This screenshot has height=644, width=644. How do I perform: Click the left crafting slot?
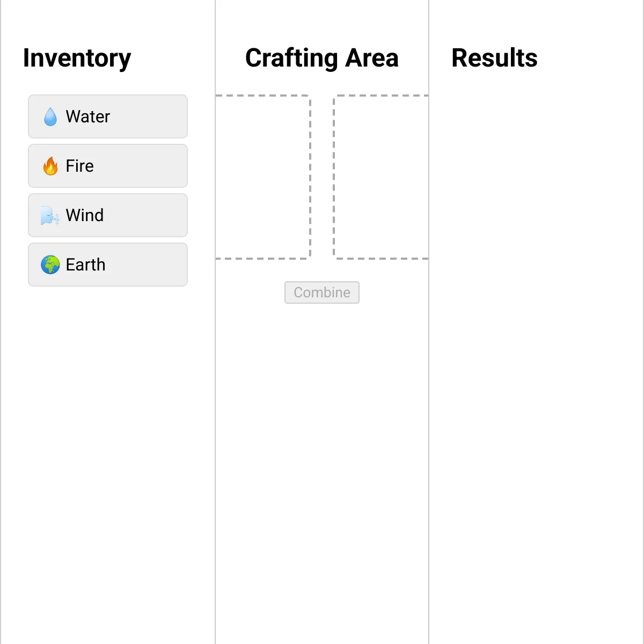[263, 177]
